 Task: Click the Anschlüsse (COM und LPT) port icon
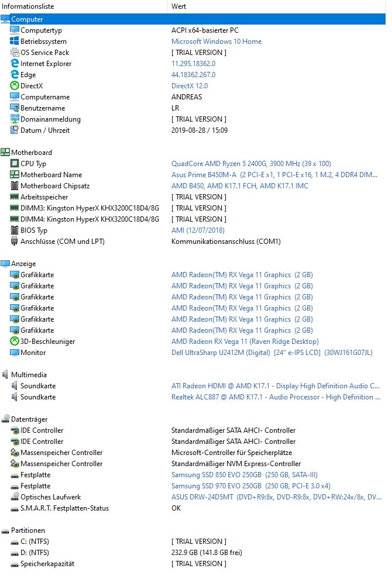point(15,241)
